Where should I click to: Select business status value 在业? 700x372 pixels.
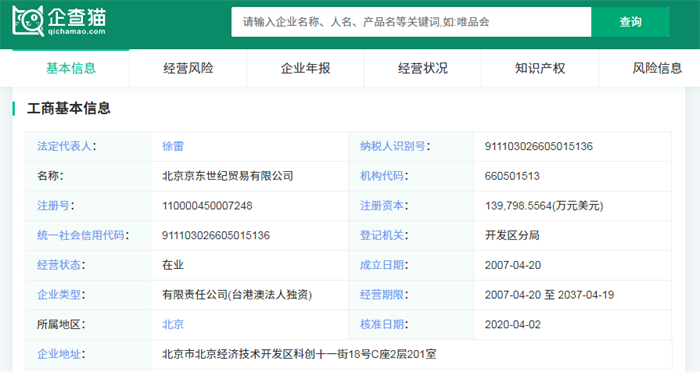click(x=173, y=265)
